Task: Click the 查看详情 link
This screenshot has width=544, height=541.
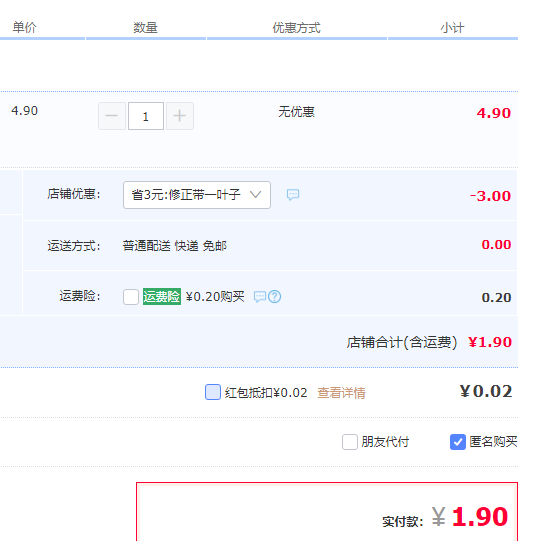Action: coord(341,393)
